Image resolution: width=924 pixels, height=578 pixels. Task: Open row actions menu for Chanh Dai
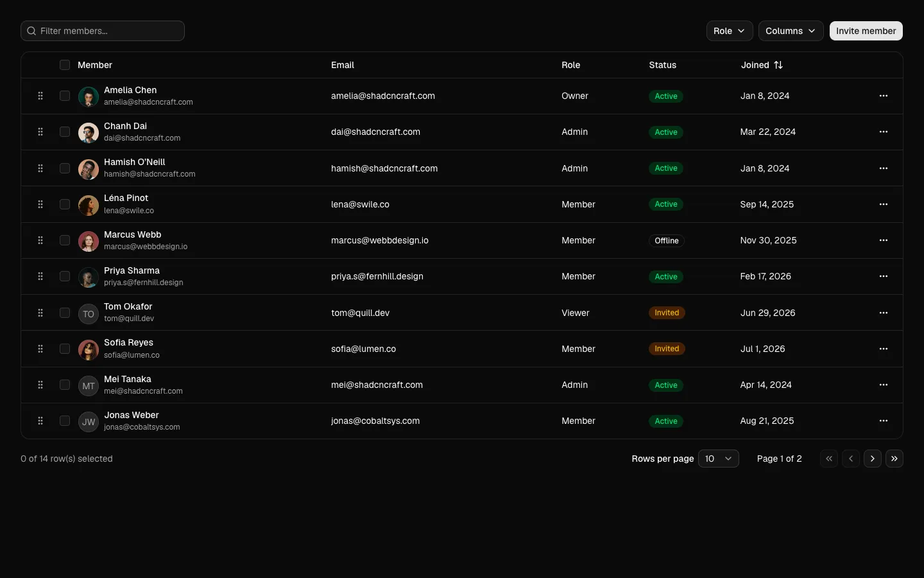click(884, 132)
